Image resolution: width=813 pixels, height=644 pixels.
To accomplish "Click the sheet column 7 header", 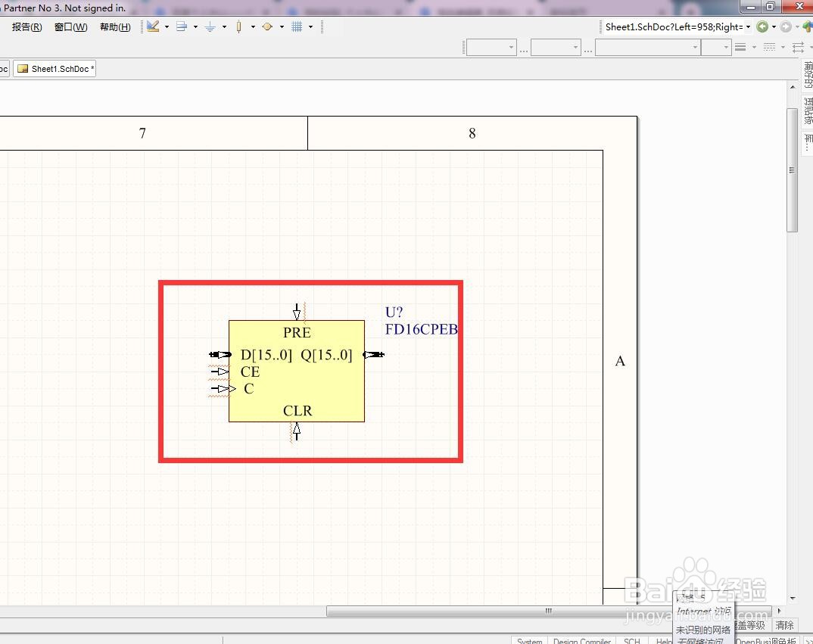I will [142, 133].
